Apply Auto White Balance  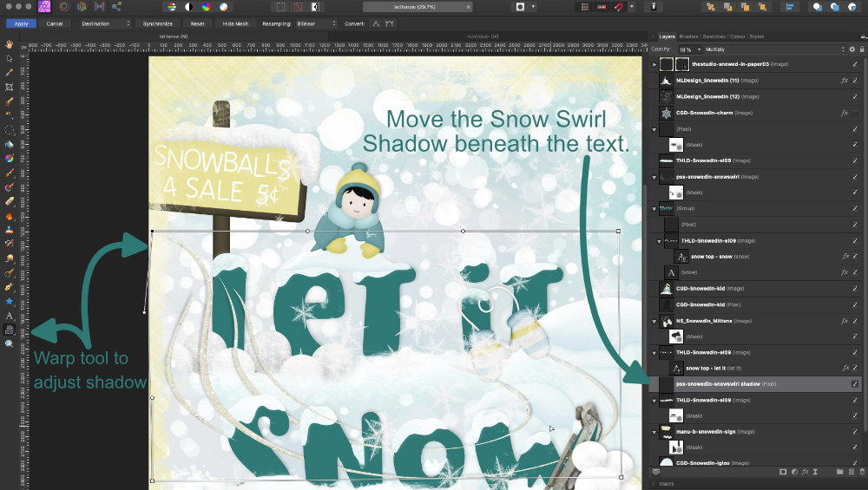pos(223,7)
